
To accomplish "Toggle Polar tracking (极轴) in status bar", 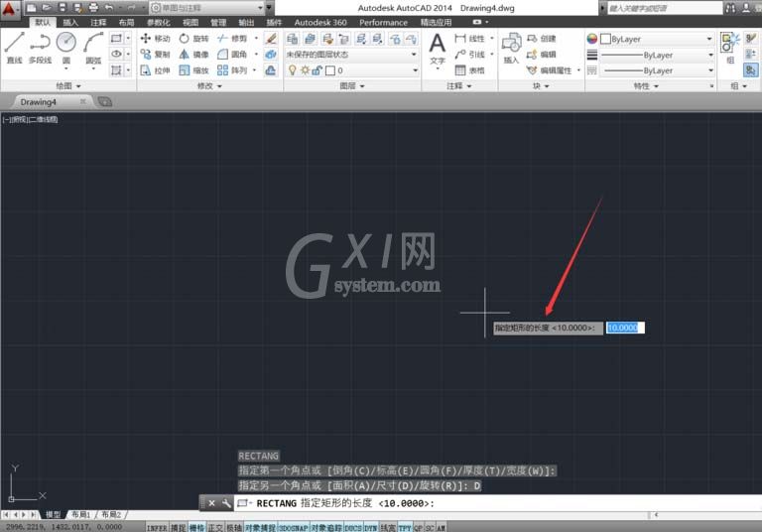I will (234, 528).
